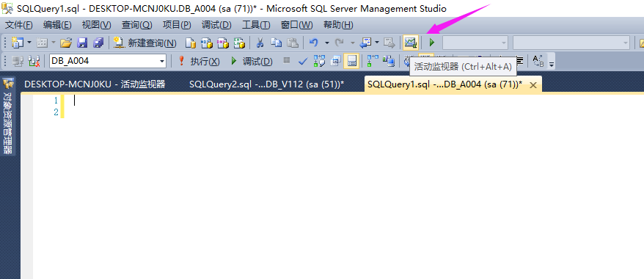Open the 查询(Q) menu
Image resolution: width=644 pixels, height=279 pixels.
[137, 25]
